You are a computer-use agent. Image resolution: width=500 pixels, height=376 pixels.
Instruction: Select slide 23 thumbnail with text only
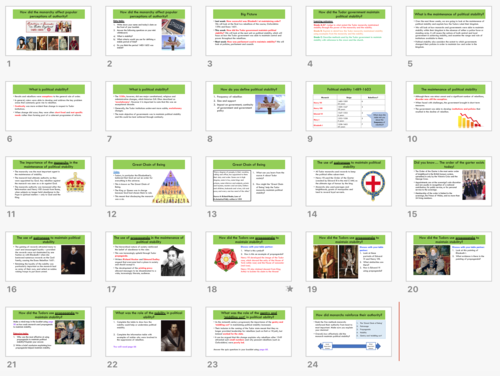point(249,332)
